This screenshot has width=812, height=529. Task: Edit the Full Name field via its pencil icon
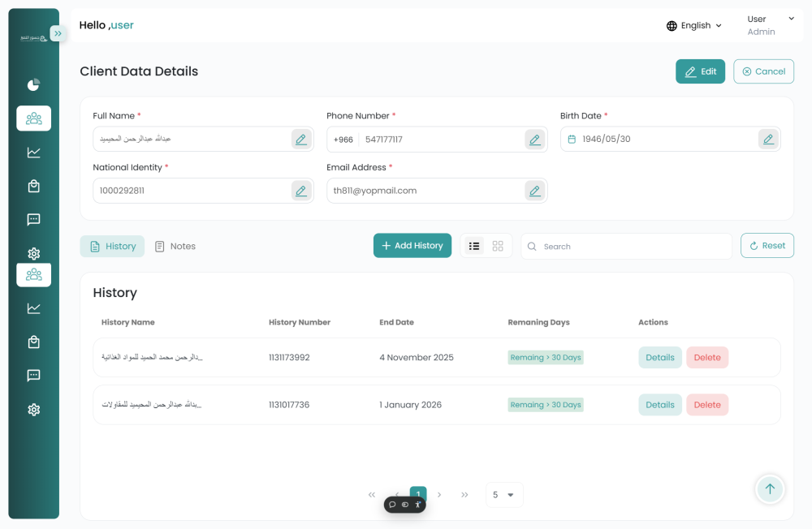[300, 139]
